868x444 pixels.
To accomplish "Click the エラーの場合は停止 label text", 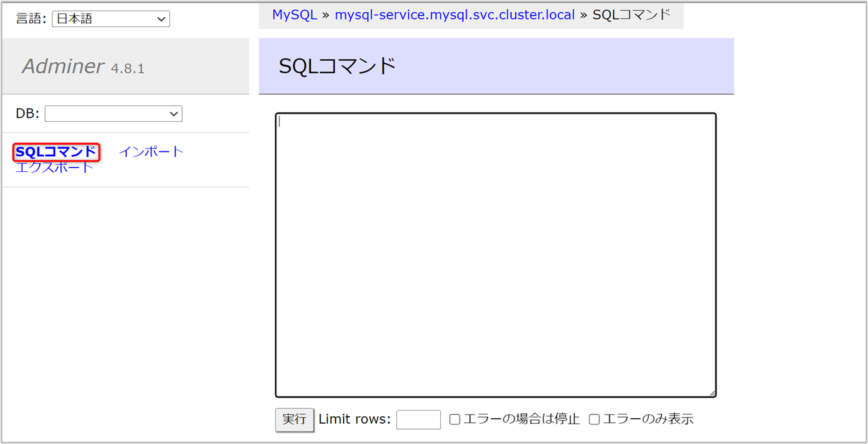I will tap(521, 419).
